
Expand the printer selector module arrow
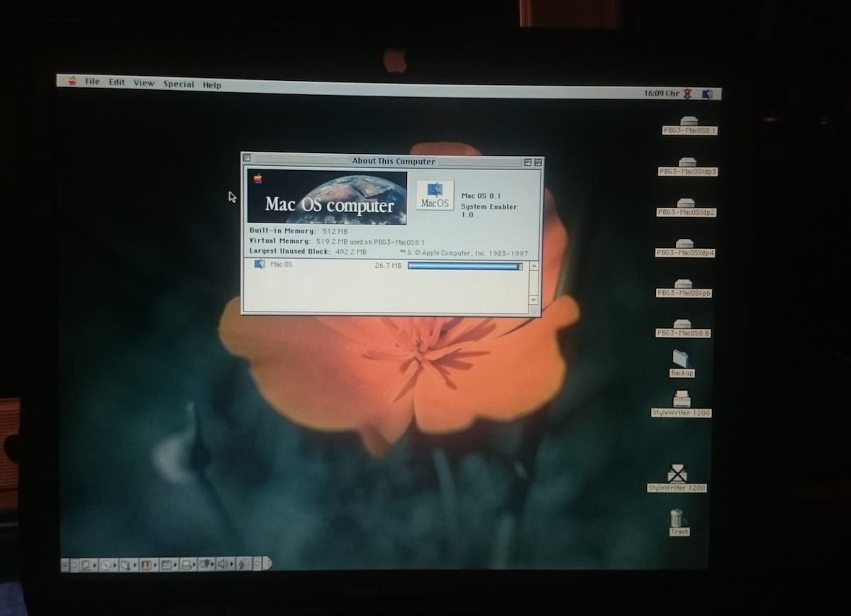[194, 565]
